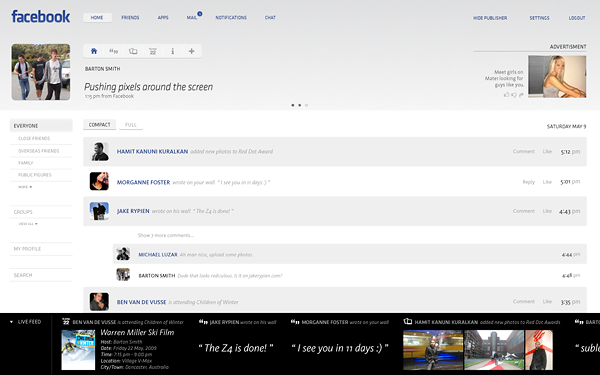Like Morganne Foster's wall post
The image size is (600, 375).
coord(547,182)
